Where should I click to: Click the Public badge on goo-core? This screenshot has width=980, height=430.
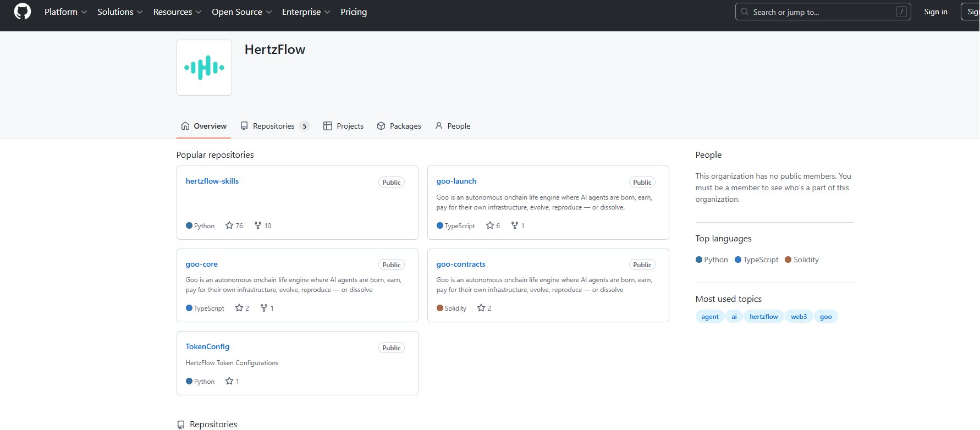click(x=392, y=264)
